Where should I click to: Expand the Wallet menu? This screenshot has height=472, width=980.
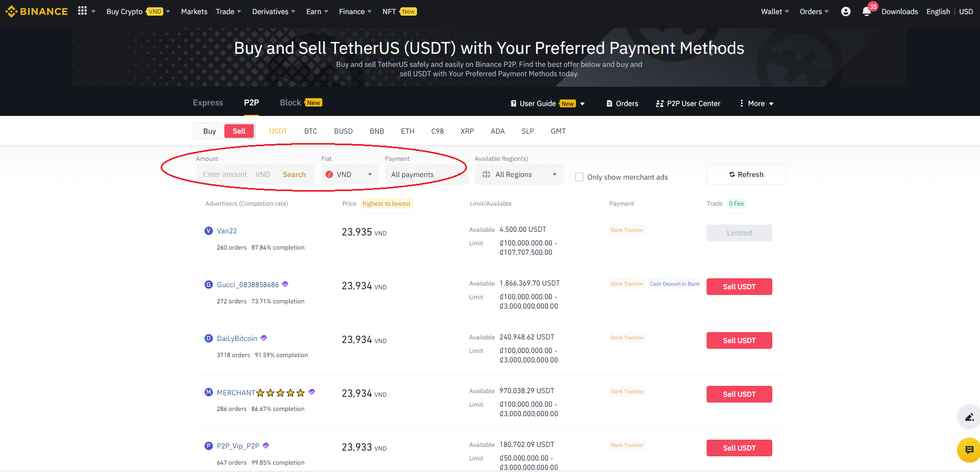(775, 11)
